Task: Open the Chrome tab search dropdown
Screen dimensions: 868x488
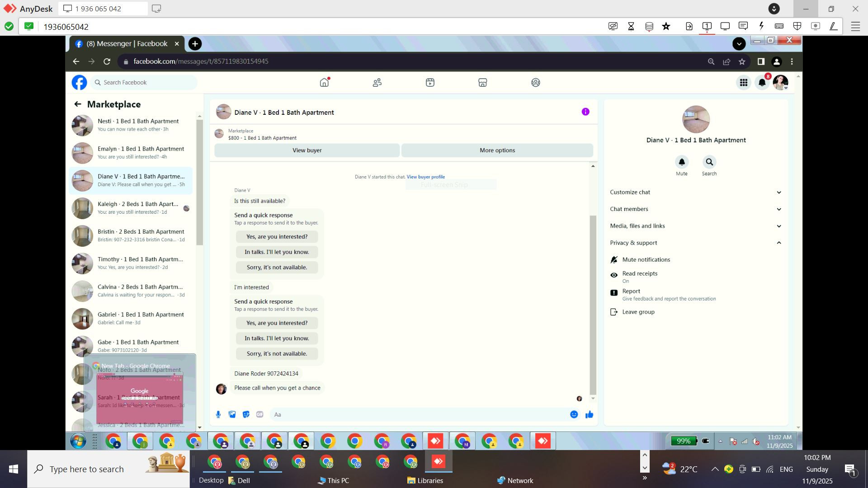Action: click(x=739, y=44)
